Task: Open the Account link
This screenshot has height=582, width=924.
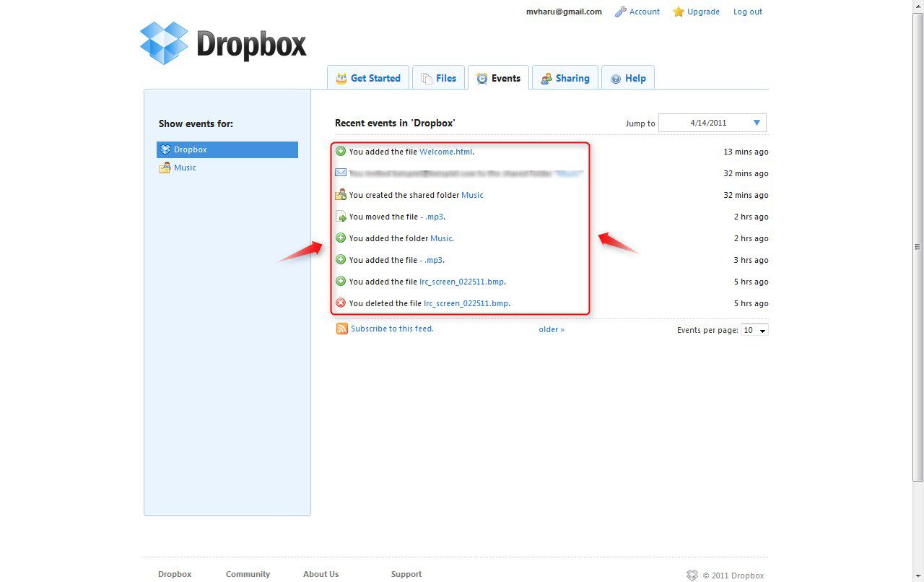Action: coord(645,12)
